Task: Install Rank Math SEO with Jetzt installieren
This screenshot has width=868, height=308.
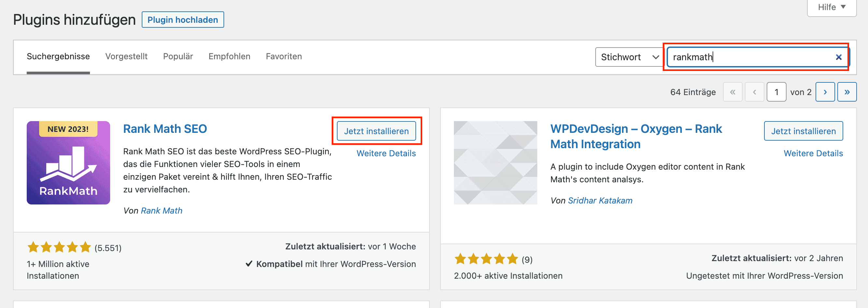Action: (376, 131)
